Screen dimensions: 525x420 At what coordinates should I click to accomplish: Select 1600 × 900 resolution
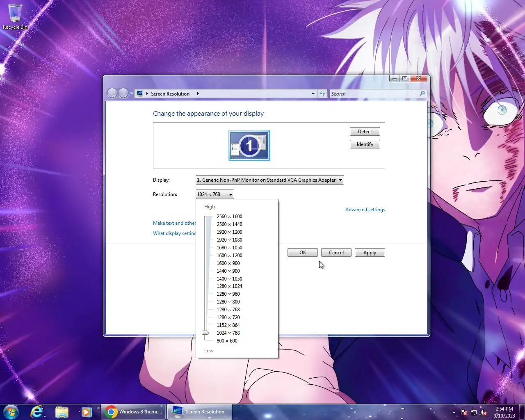[228, 263]
